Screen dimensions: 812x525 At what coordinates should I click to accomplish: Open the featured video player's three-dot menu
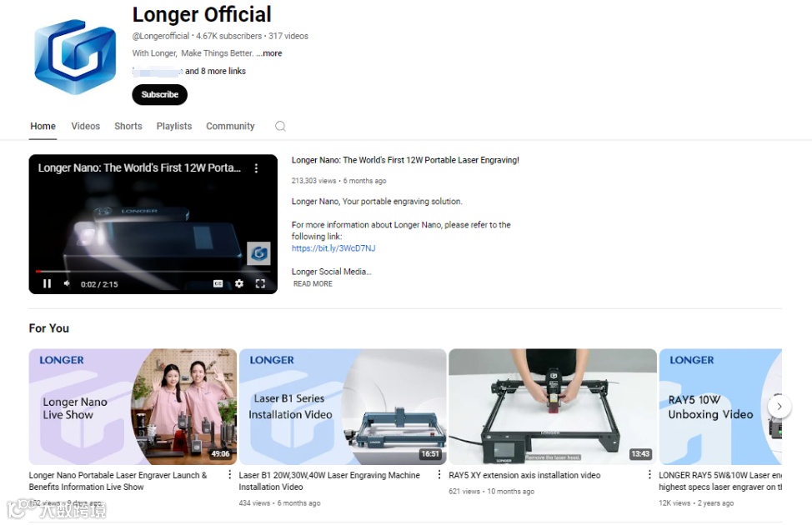tap(256, 168)
